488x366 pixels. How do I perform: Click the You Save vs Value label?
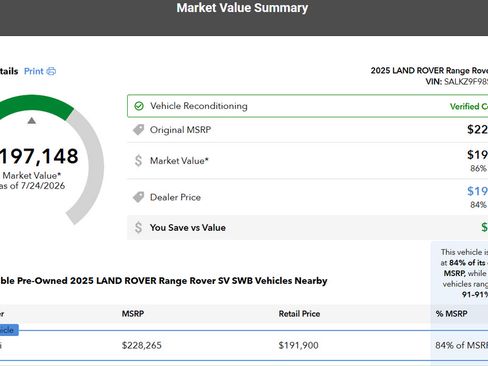tap(188, 228)
